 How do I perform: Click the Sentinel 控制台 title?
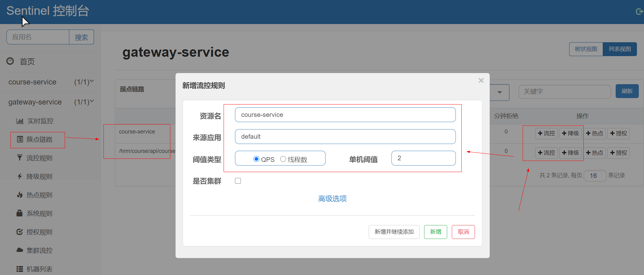pyautogui.click(x=48, y=11)
